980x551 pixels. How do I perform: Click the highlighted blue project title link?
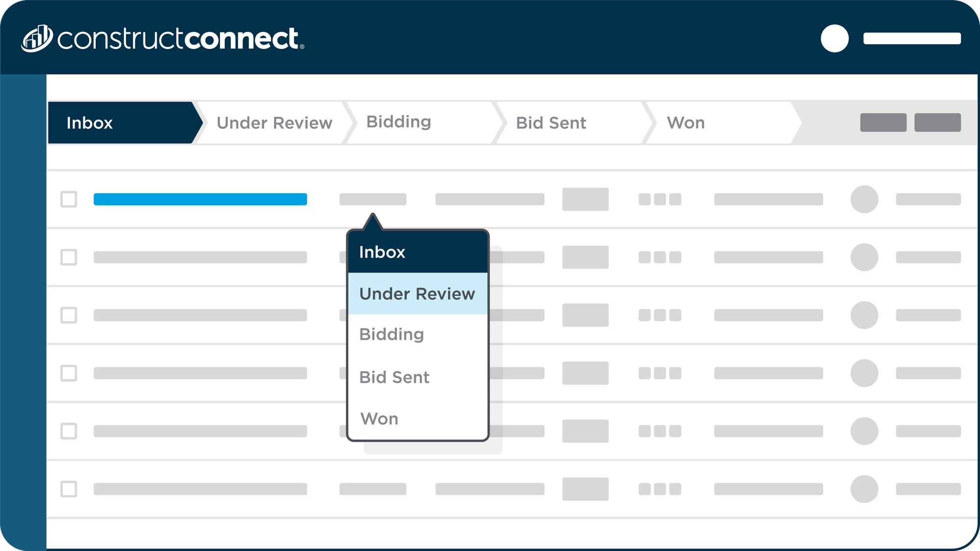pyautogui.click(x=200, y=198)
